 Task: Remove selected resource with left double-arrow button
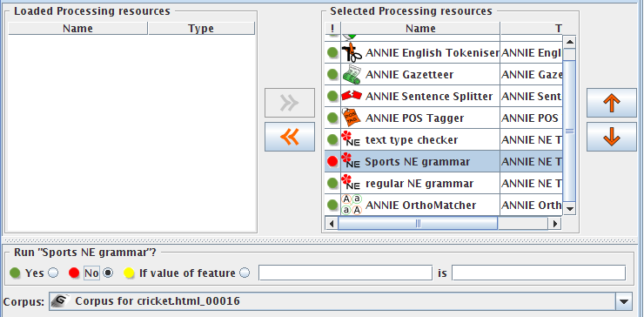point(290,137)
